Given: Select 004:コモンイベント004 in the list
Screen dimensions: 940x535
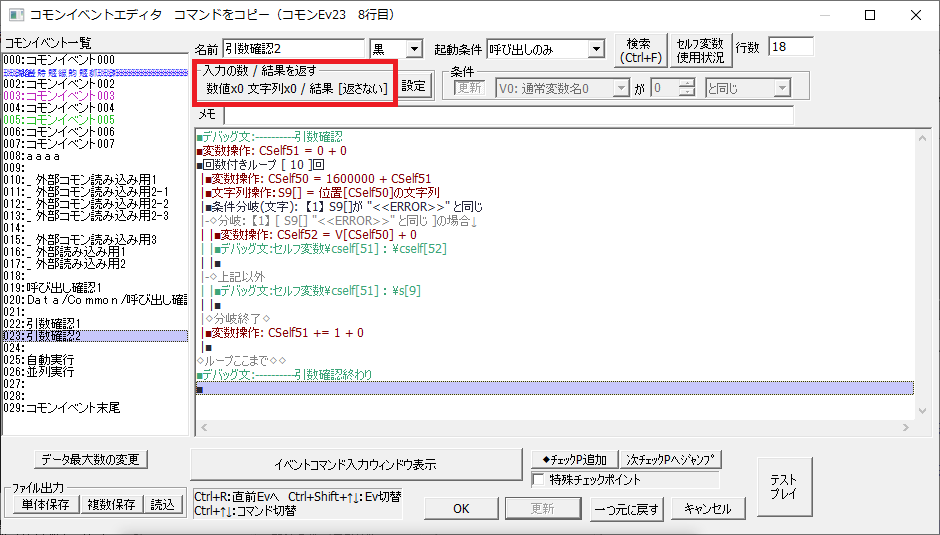Looking at the screenshot, I should point(95,108).
